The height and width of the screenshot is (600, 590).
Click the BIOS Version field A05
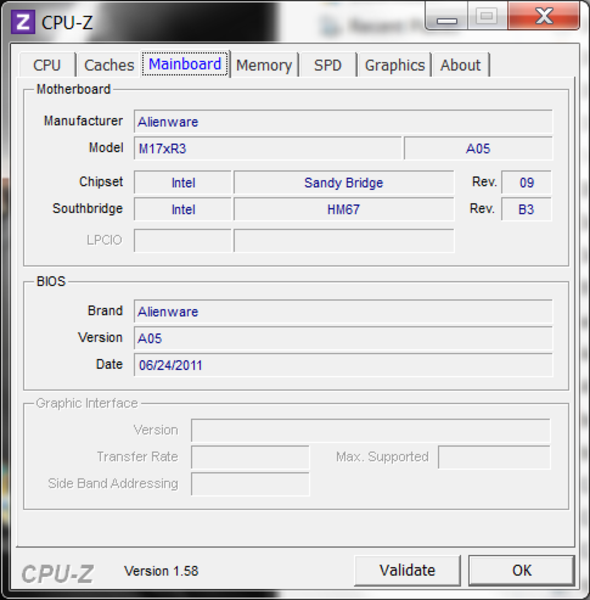click(x=343, y=338)
